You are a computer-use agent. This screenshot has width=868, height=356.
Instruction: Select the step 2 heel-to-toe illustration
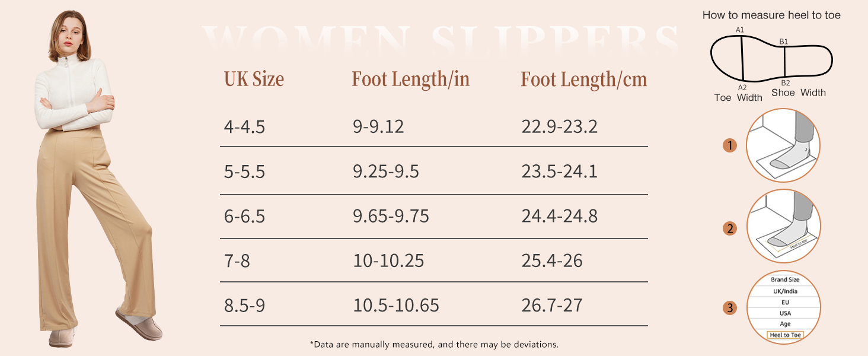tap(783, 227)
